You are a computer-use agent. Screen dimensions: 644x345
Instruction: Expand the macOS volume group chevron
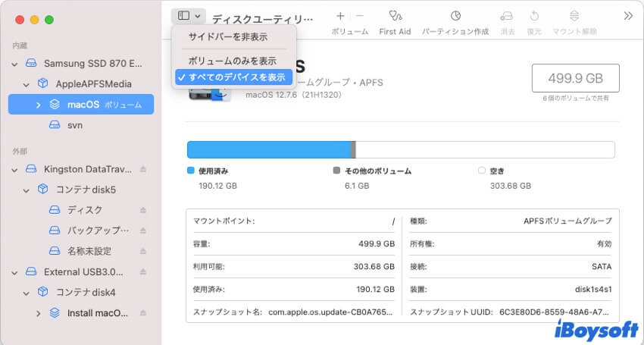(38, 105)
